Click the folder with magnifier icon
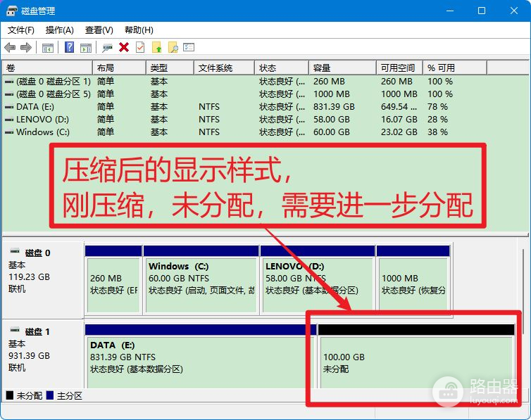 [173, 47]
